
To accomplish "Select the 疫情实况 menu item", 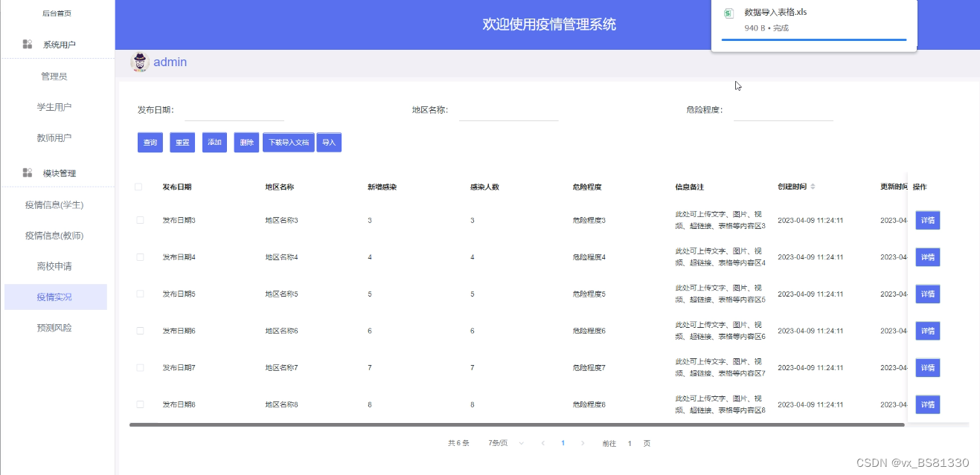I will [x=55, y=297].
